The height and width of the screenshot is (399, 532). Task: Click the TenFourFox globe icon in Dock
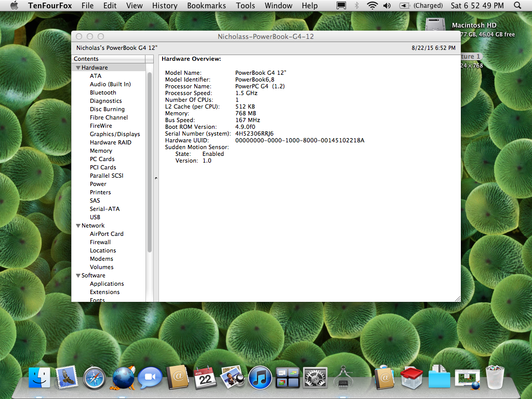[123, 378]
